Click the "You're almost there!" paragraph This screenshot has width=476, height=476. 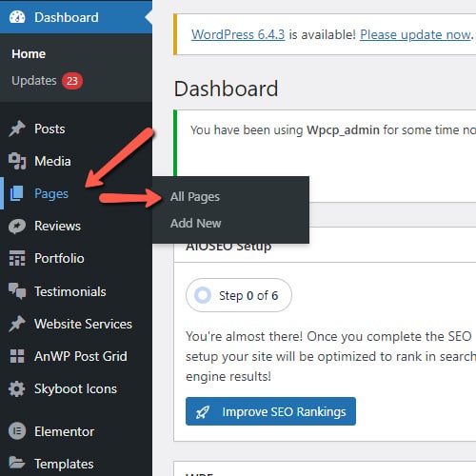click(x=330, y=356)
